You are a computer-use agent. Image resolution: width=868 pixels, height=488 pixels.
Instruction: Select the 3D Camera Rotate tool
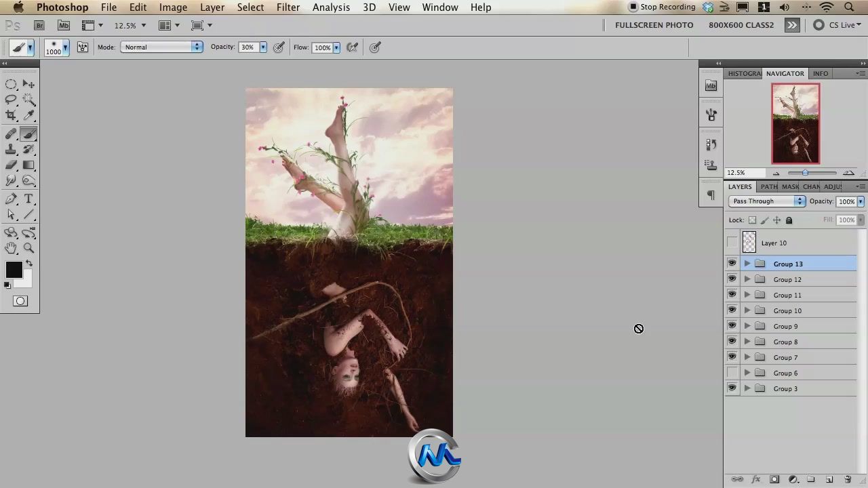coord(28,232)
